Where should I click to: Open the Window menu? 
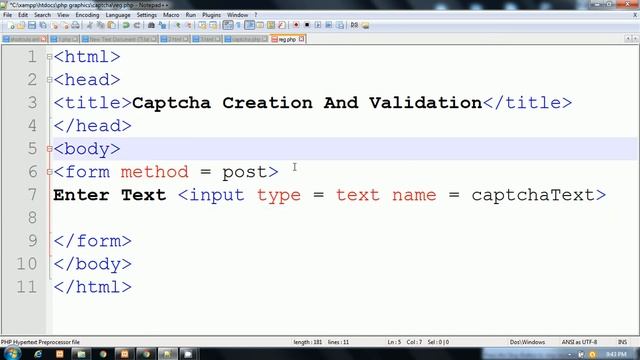238,15
